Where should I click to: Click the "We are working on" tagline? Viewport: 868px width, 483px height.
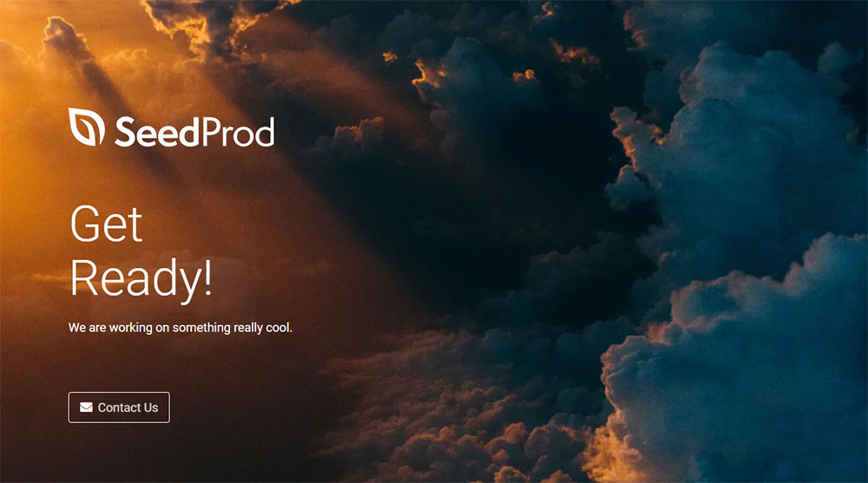[119, 328]
